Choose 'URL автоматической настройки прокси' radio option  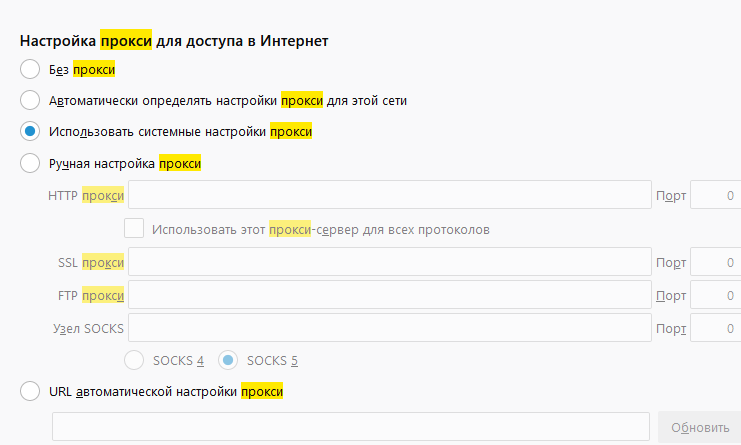(30, 392)
